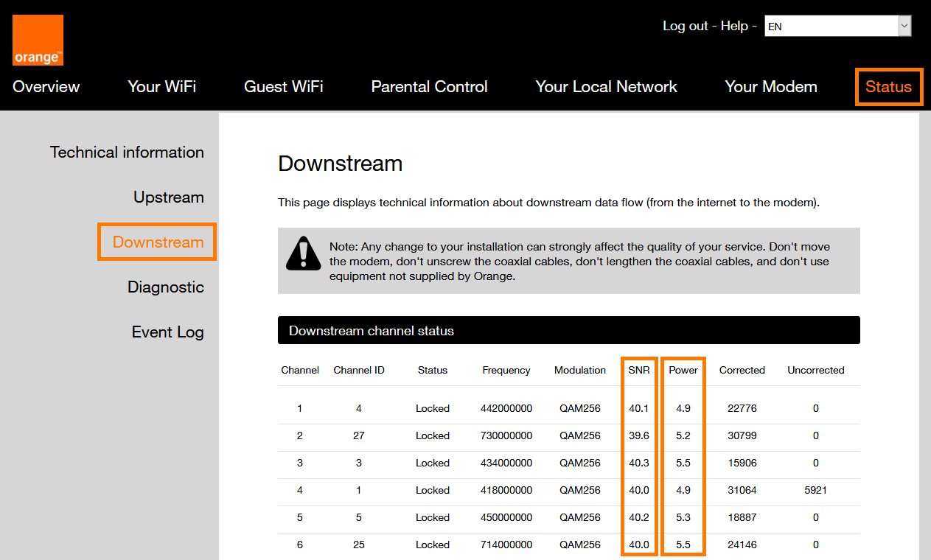The image size is (931, 560).
Task: View the Event Log page
Action: pyautogui.click(x=167, y=332)
